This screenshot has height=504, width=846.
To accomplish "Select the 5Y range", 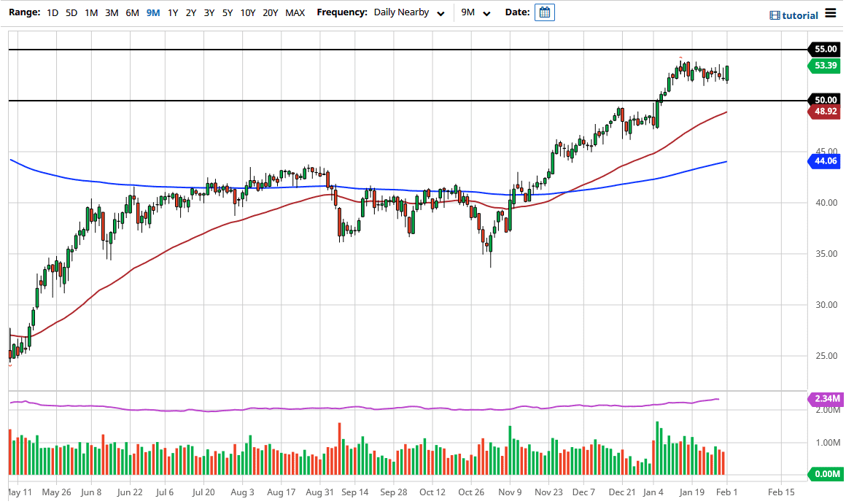I will pos(226,12).
